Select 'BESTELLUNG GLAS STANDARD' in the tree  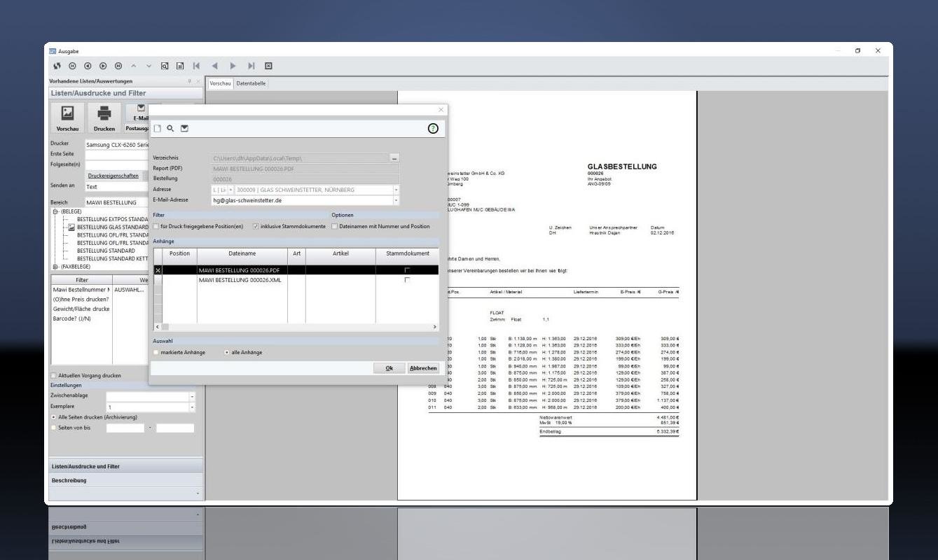click(112, 227)
